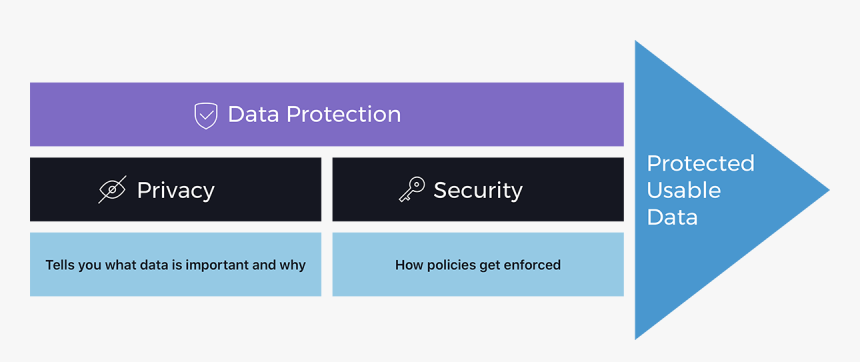Select the dark Privacy box
The height and width of the screenshot is (362, 860).
pyautogui.click(x=176, y=189)
